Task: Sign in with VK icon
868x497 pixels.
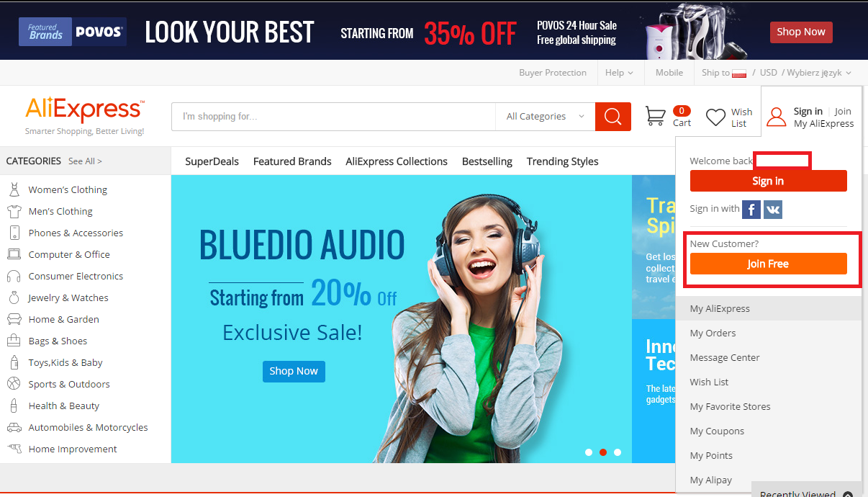Action: (773, 210)
